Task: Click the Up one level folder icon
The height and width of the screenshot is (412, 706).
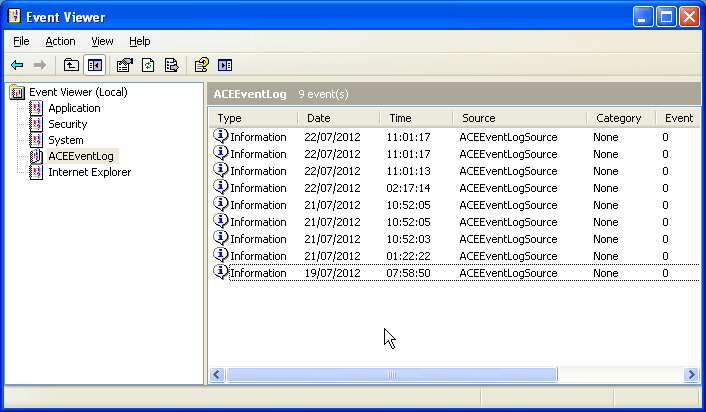Action: pos(71,65)
